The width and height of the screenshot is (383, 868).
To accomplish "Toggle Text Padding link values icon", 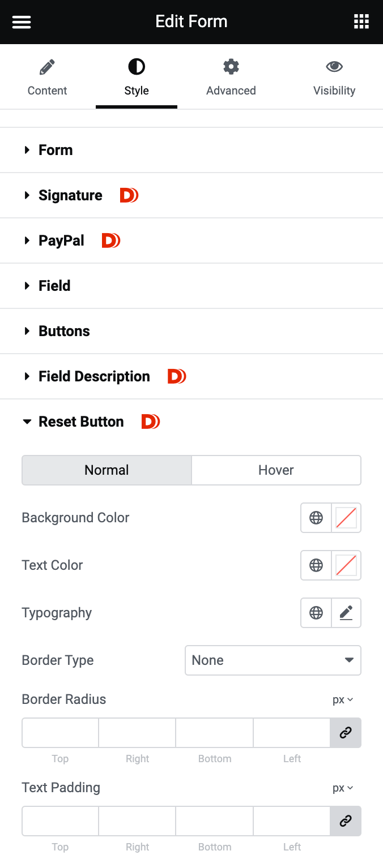I will [x=346, y=821].
